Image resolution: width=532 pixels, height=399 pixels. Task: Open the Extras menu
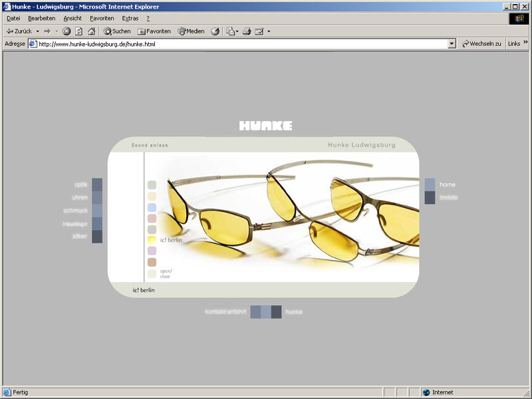(130, 19)
